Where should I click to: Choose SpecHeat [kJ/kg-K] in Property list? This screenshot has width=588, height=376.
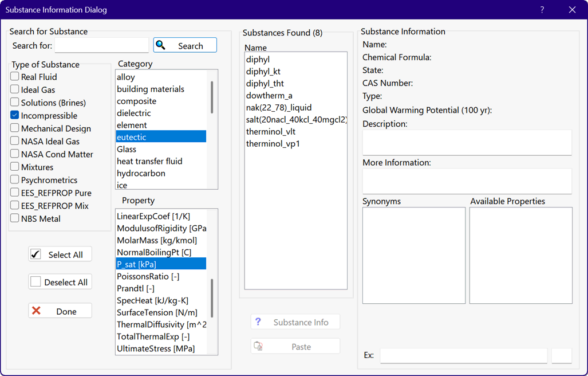click(x=152, y=300)
